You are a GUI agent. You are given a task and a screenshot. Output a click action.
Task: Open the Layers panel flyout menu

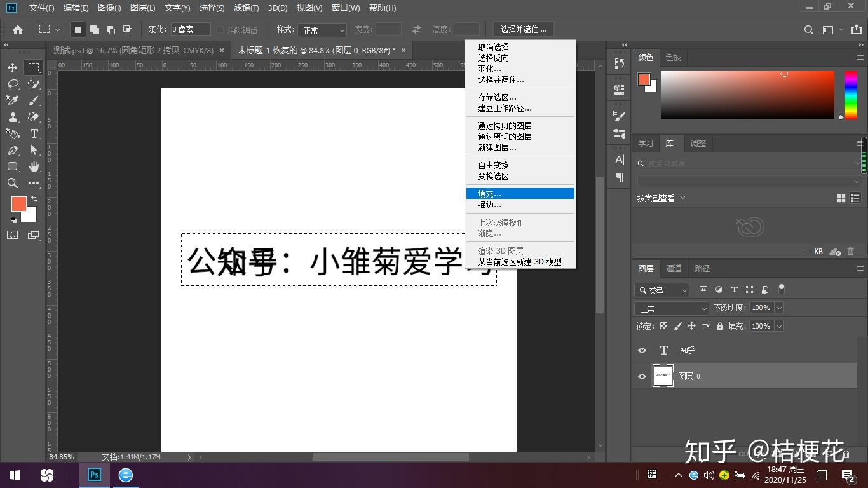point(860,269)
